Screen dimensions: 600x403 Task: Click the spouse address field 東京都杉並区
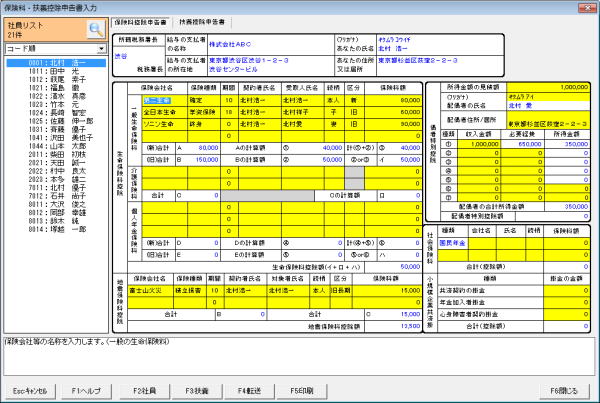point(548,120)
